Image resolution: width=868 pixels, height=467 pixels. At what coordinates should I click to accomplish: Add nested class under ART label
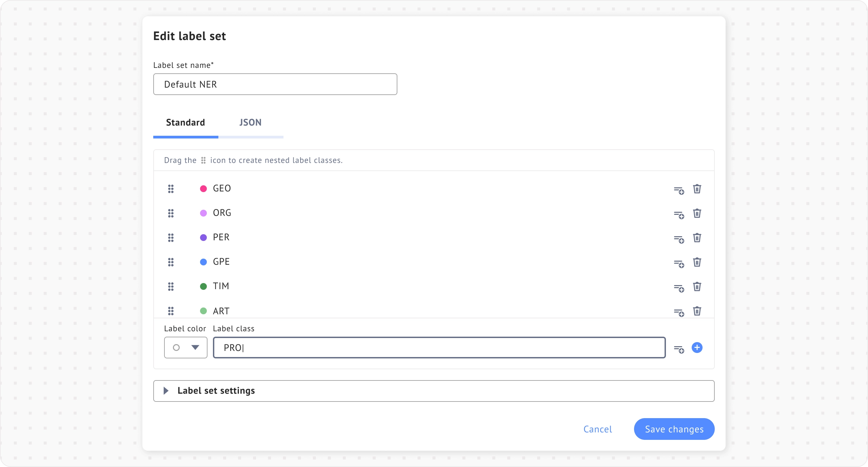[678, 312]
